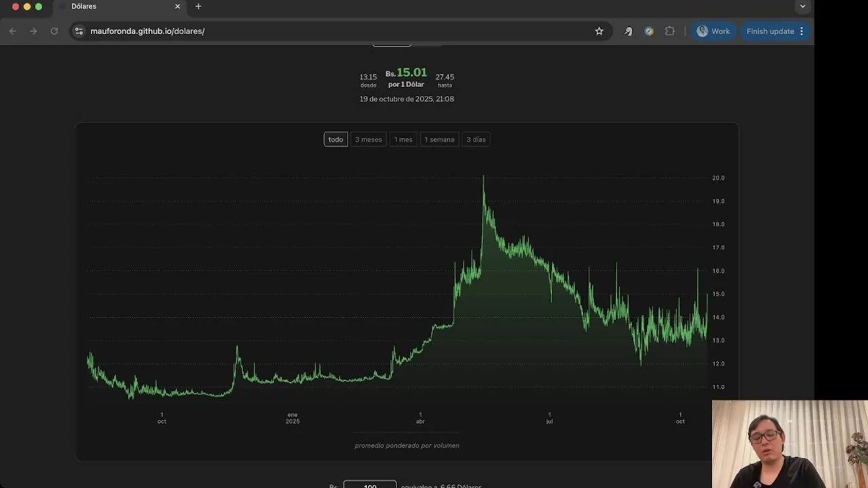This screenshot has height=488, width=868.
Task: Click the 11.0 y-axis label
Action: click(718, 387)
